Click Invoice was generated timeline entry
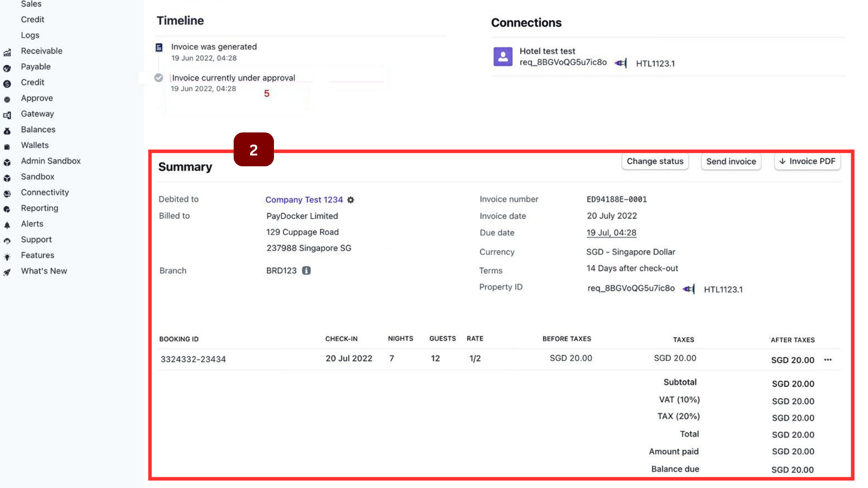The image size is (868, 488). point(214,47)
